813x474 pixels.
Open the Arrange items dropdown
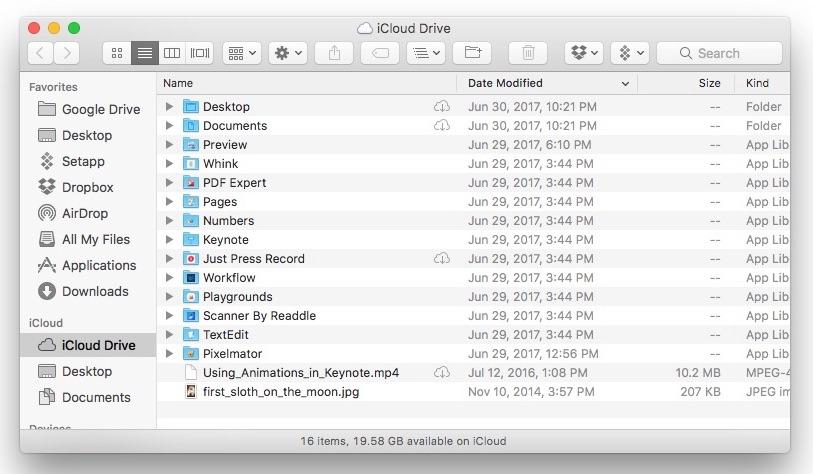pos(242,53)
